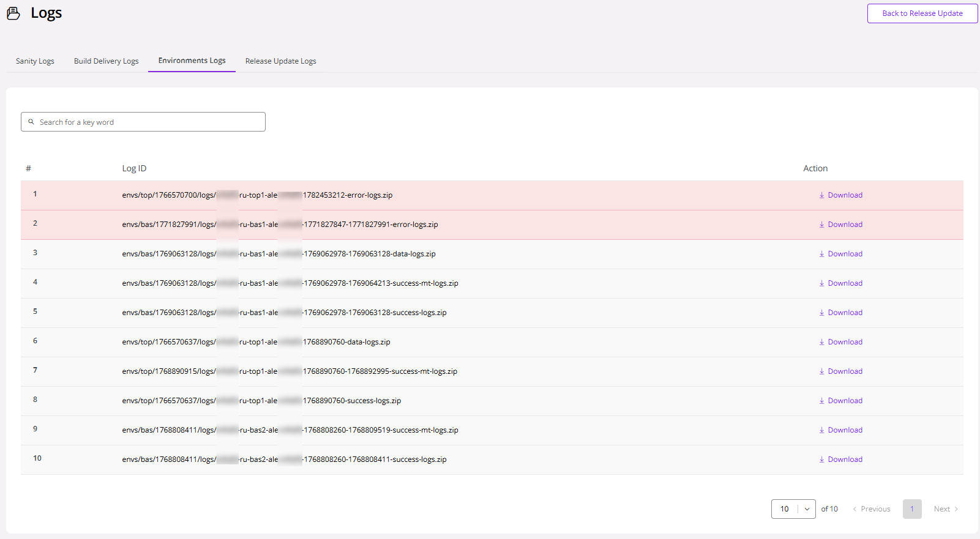Click the Next pagination button
The image size is (980, 539).
pyautogui.click(x=946, y=509)
